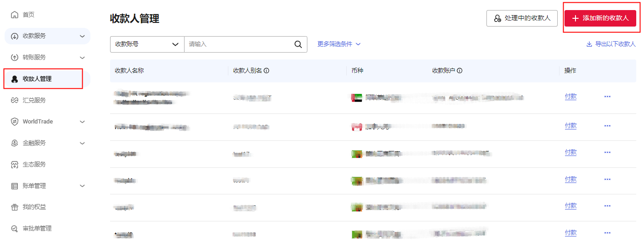Viewport: 644px width, 247px height.
Task: Open the 收款账号 filter type dropdown
Action: [x=147, y=44]
